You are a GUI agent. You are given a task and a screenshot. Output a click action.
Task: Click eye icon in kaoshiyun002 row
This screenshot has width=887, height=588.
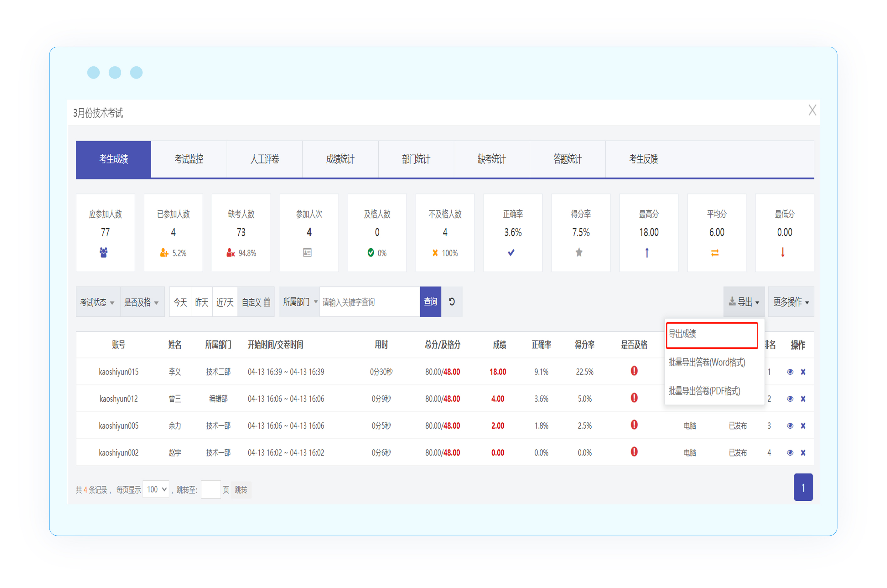(x=790, y=453)
